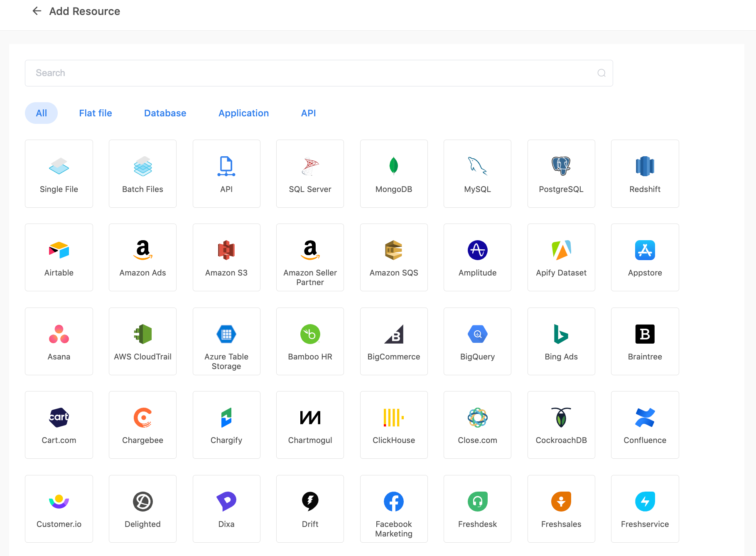756x556 pixels.
Task: Go back using the arrow icon
Action: 37,11
